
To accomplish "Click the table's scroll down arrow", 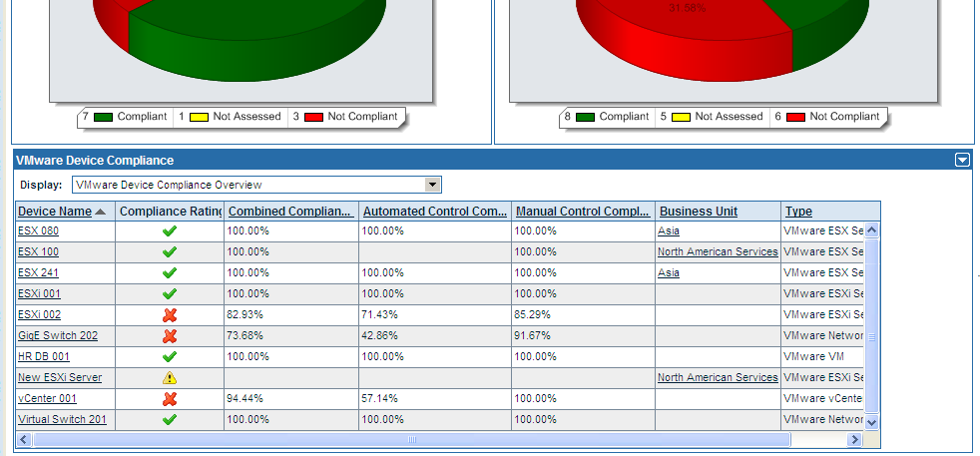I will pos(872,422).
